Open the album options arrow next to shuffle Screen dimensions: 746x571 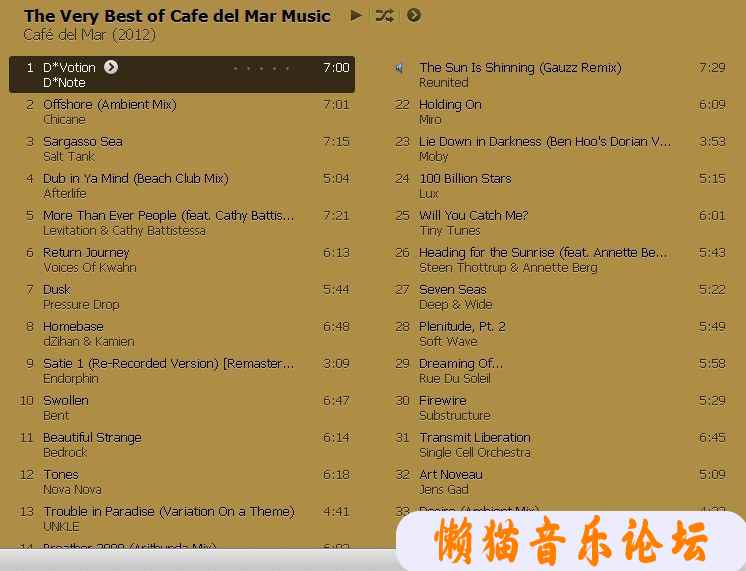click(x=414, y=15)
